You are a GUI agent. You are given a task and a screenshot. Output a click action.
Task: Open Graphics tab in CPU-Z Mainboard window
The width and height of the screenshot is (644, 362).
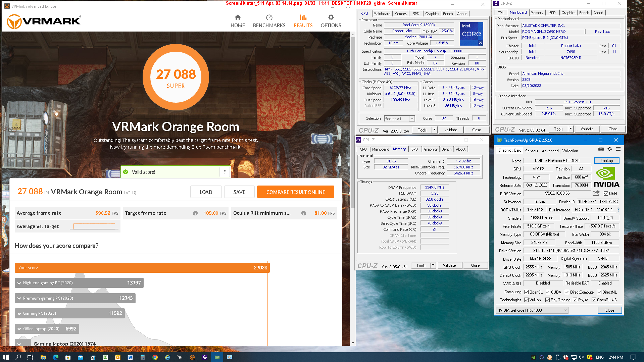coord(568,13)
